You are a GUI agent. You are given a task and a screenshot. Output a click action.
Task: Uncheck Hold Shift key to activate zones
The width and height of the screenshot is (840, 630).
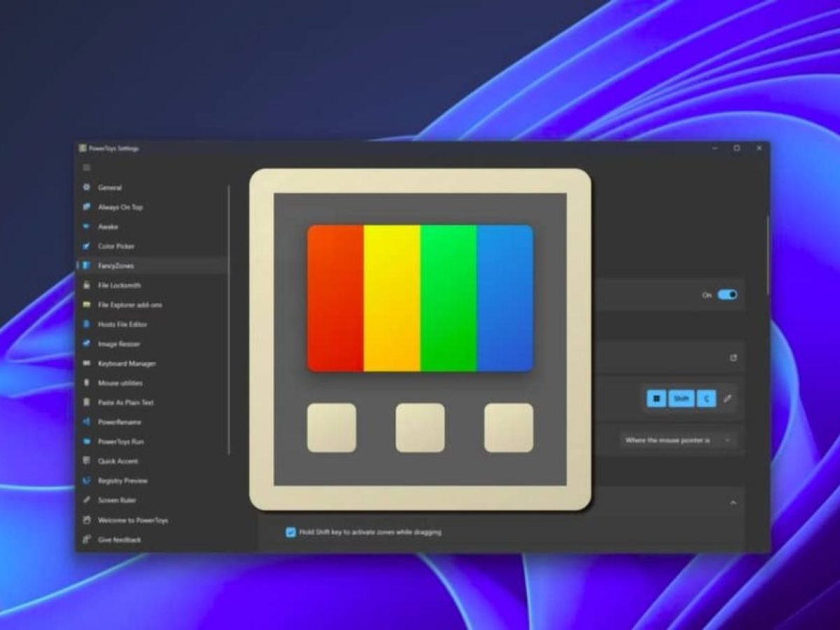coord(291,532)
